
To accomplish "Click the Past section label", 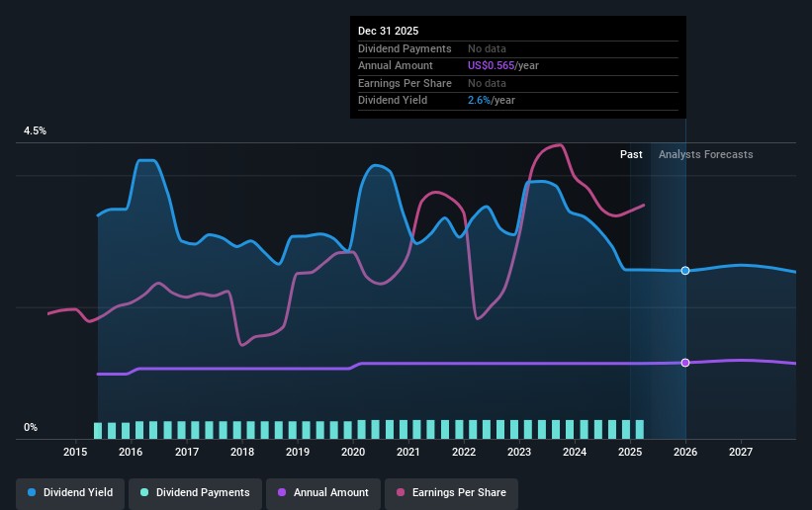I will click(x=631, y=154).
